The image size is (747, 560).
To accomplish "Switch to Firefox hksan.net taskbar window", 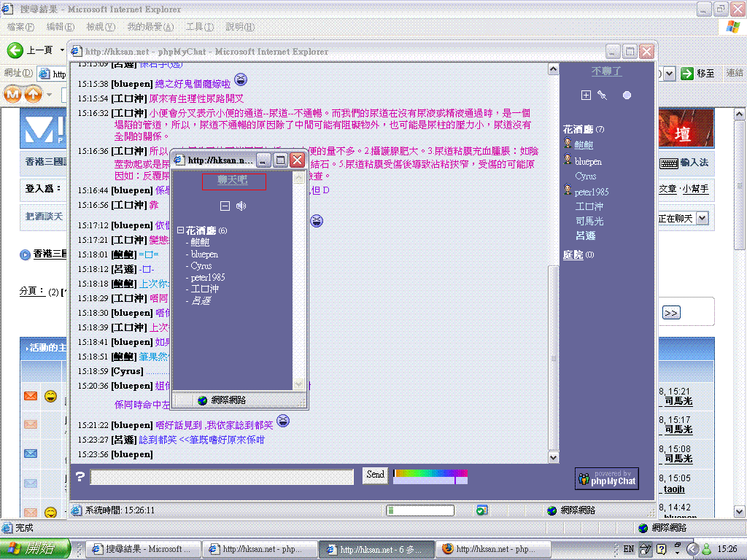I will tap(494, 549).
